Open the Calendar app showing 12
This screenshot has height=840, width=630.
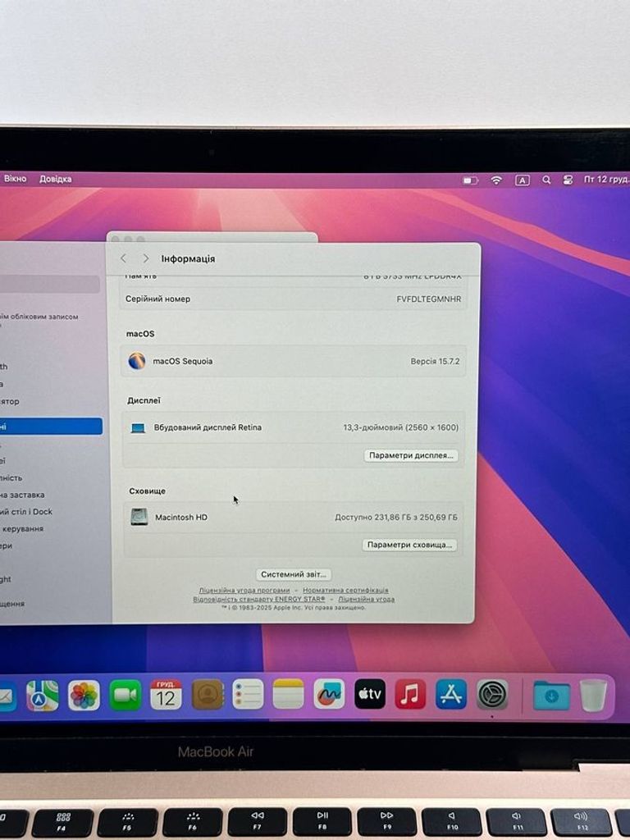tap(166, 695)
